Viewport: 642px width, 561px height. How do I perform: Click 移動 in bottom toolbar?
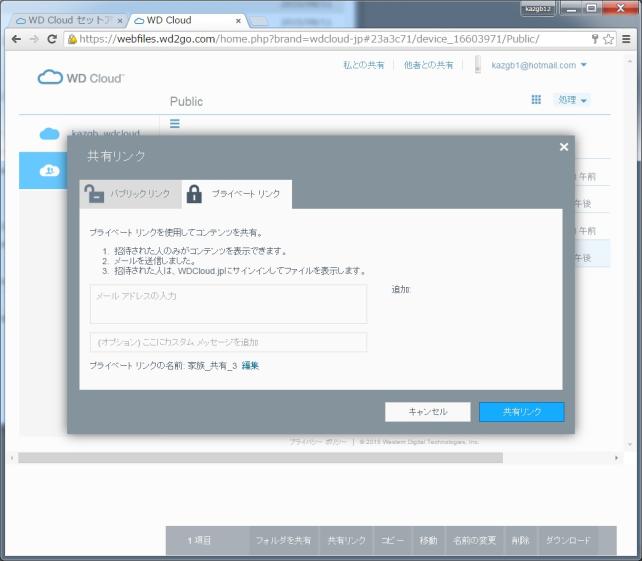[x=428, y=541]
